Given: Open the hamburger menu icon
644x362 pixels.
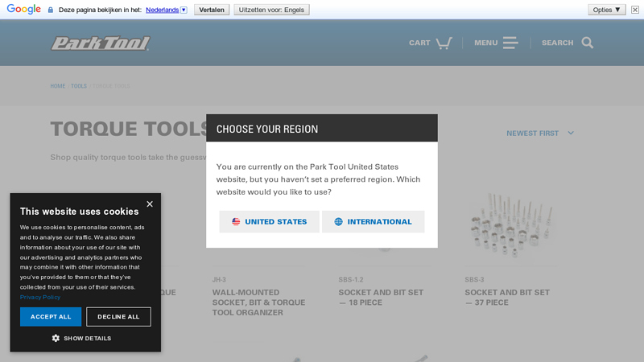Looking at the screenshot, I should tap(510, 43).
